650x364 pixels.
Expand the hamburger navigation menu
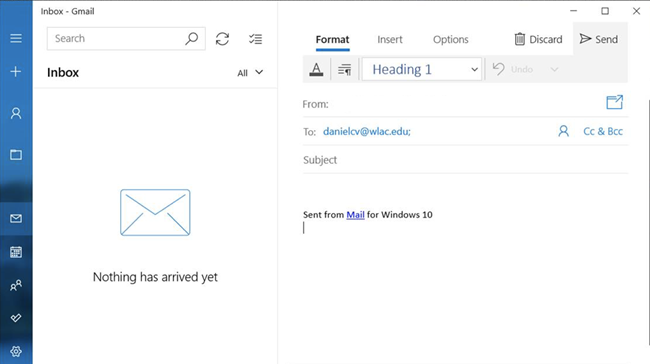click(x=16, y=39)
